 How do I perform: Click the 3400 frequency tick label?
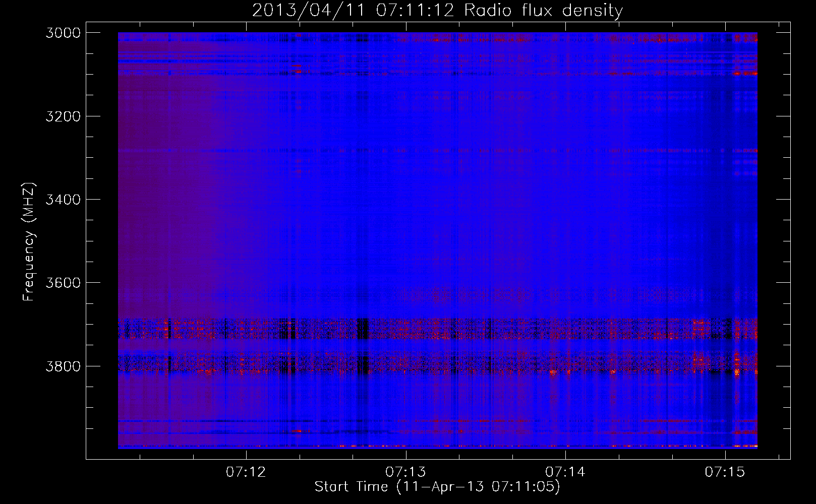click(x=63, y=200)
